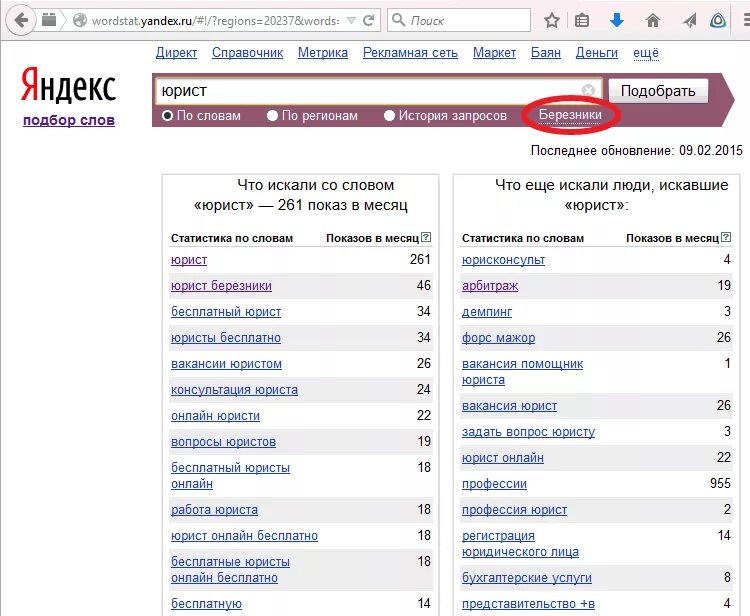Viewport: 750px width, 616px height.
Task: Open the арбитраж query link
Action: click(x=490, y=286)
